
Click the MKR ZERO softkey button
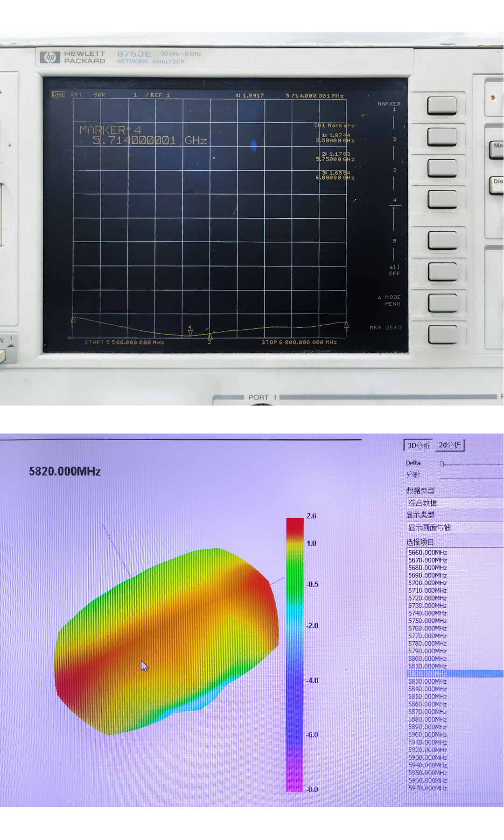point(441,334)
